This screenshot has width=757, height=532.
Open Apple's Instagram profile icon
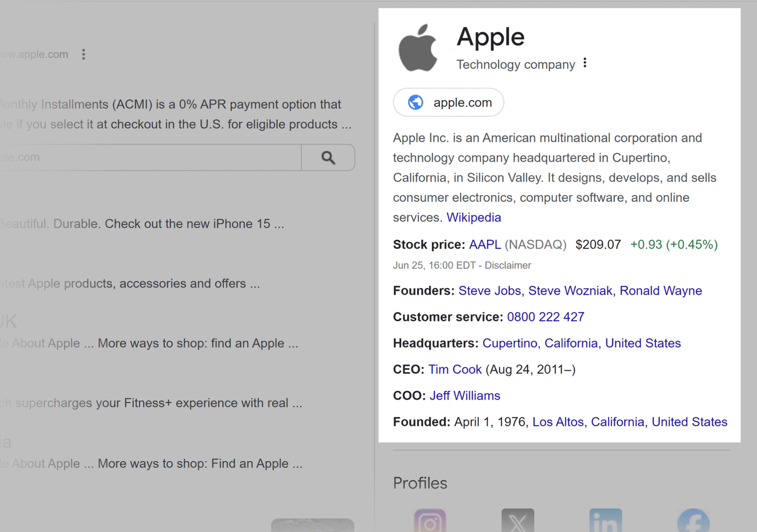coord(430,523)
